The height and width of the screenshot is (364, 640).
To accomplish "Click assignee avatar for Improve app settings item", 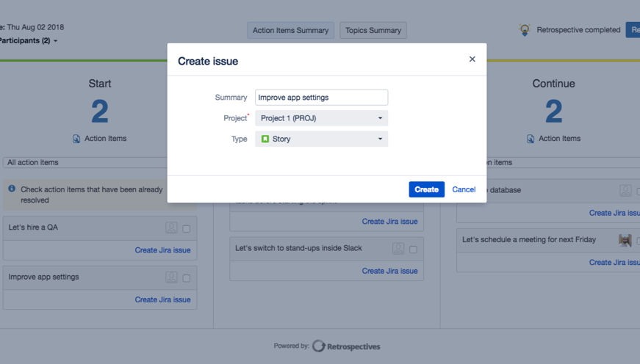I will coord(171,277).
